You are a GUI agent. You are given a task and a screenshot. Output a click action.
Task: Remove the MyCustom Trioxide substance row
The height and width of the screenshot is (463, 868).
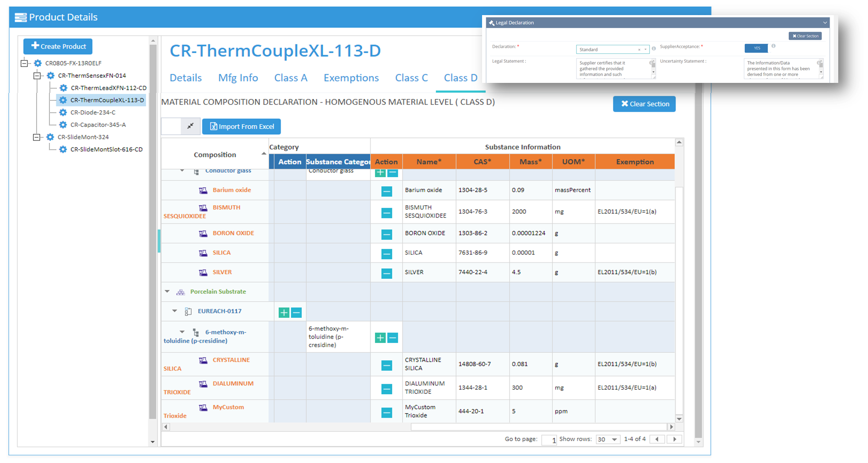tap(386, 413)
